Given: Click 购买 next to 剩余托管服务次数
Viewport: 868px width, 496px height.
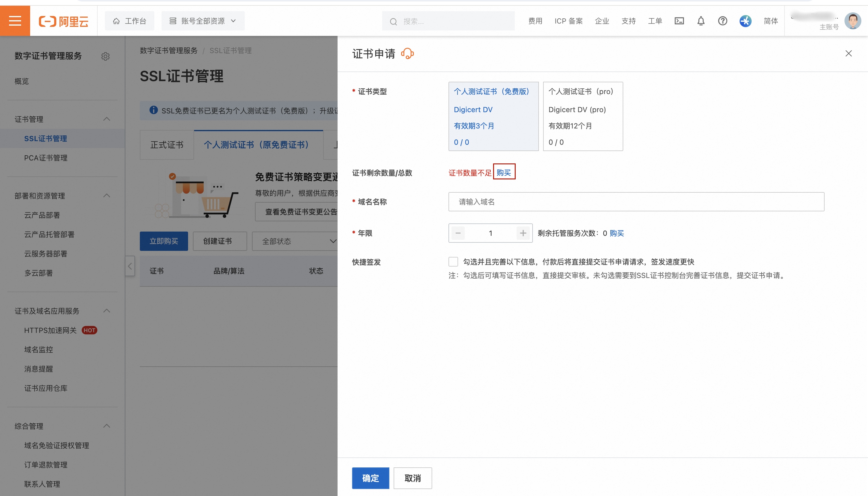Looking at the screenshot, I should click(617, 233).
